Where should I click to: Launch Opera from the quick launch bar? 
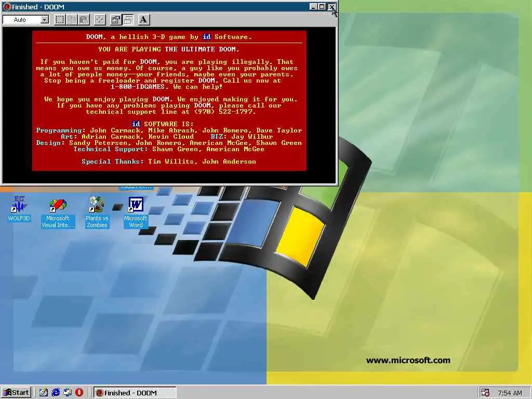pos(79,393)
